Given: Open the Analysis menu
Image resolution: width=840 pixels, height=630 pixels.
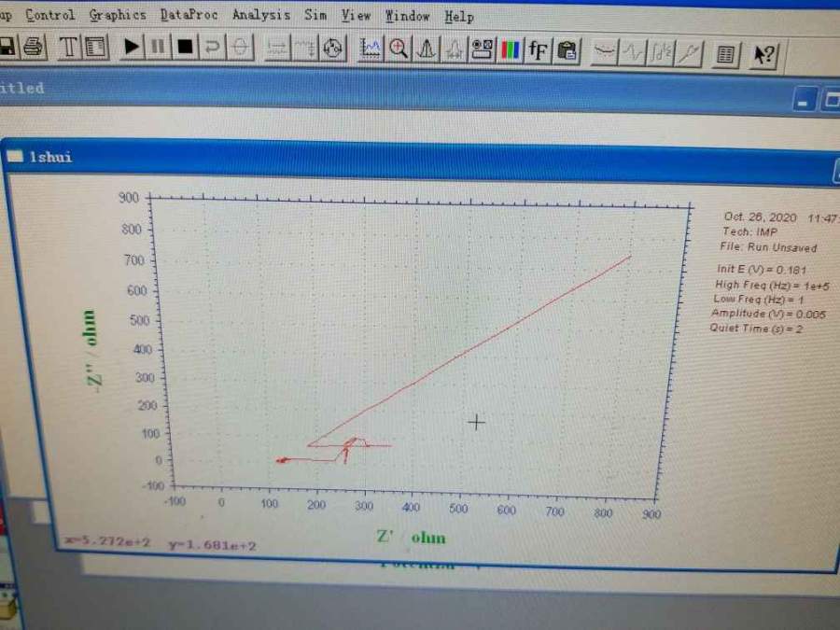Looking at the screenshot, I should tap(260, 15).
